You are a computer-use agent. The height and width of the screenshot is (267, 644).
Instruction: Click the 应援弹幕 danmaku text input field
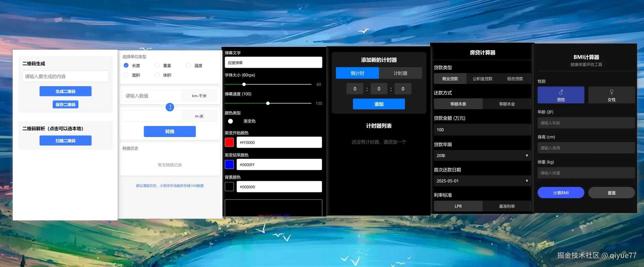pyautogui.click(x=273, y=62)
